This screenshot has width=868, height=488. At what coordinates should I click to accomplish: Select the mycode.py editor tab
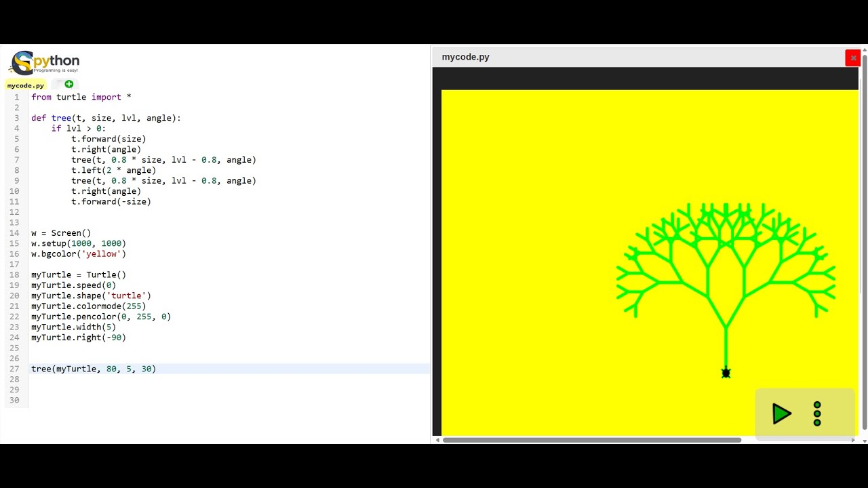(x=25, y=85)
